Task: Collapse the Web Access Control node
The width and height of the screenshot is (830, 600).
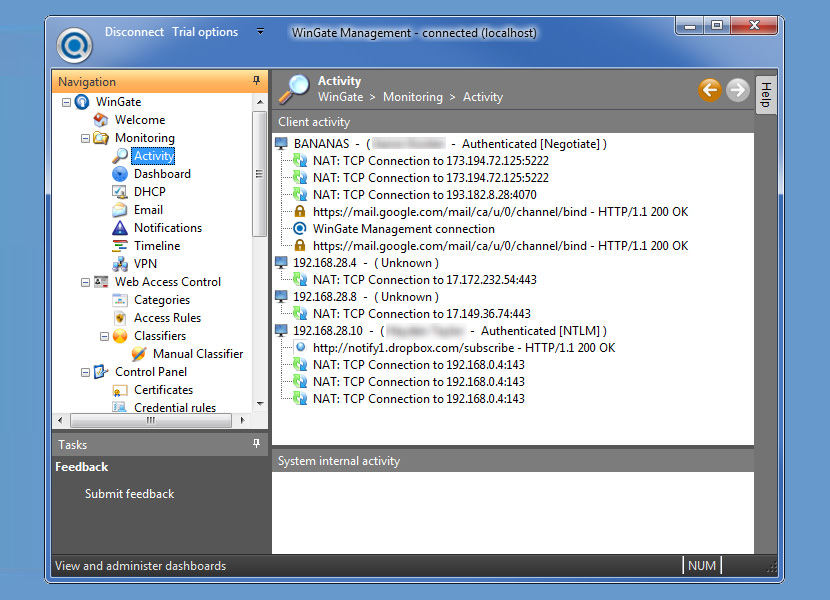Action: pyautogui.click(x=85, y=281)
